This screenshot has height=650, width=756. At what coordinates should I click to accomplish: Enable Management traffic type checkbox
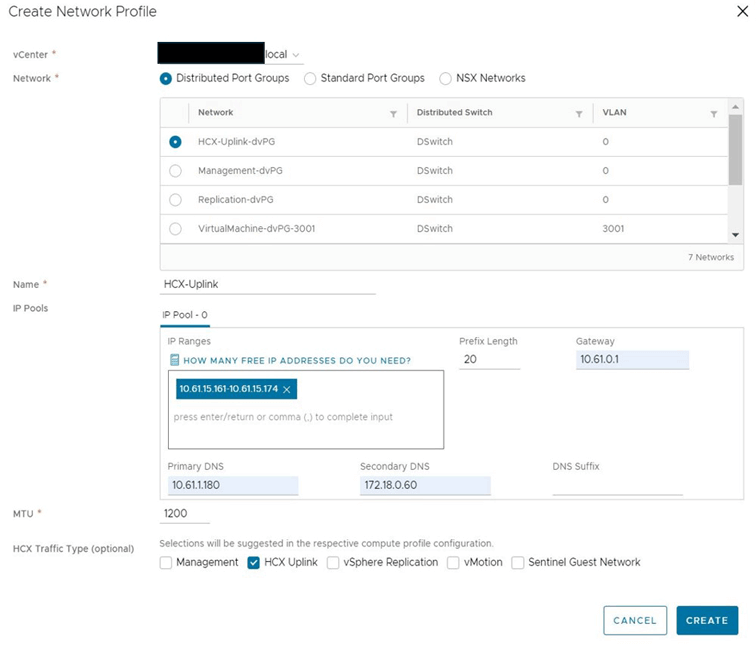click(x=166, y=563)
